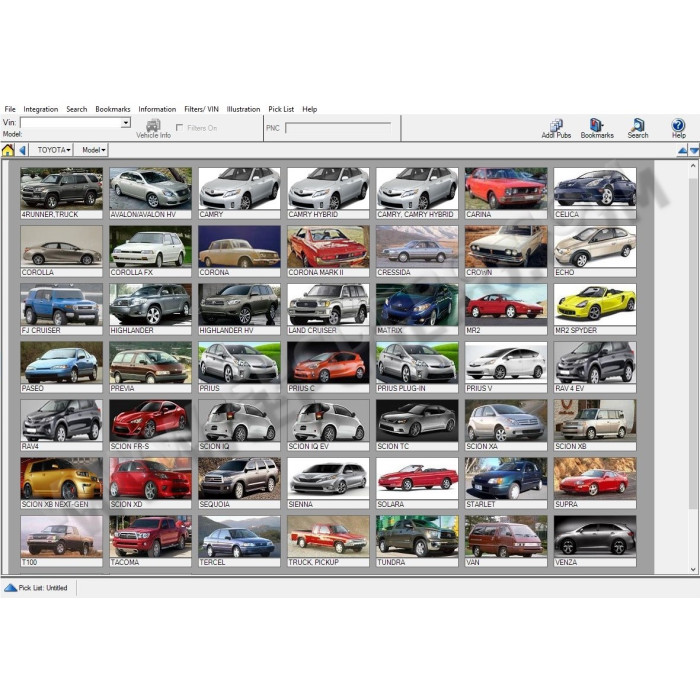Viewport: 700px width, 700px height.
Task: Select the COROLLA FX thumbnail
Action: (150, 251)
